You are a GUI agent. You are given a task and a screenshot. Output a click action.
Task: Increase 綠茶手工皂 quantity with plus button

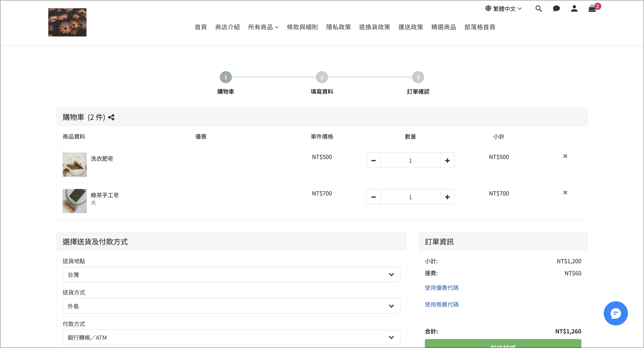(447, 197)
